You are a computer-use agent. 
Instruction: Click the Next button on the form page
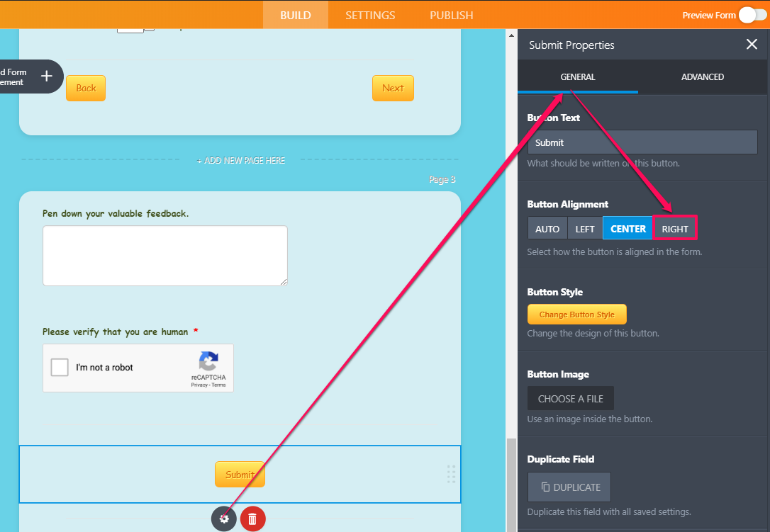coord(393,89)
